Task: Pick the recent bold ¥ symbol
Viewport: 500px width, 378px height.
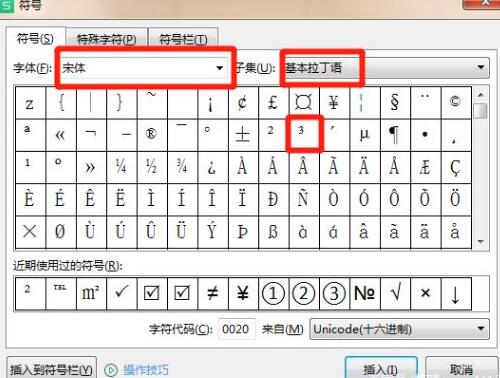Action: click(244, 293)
